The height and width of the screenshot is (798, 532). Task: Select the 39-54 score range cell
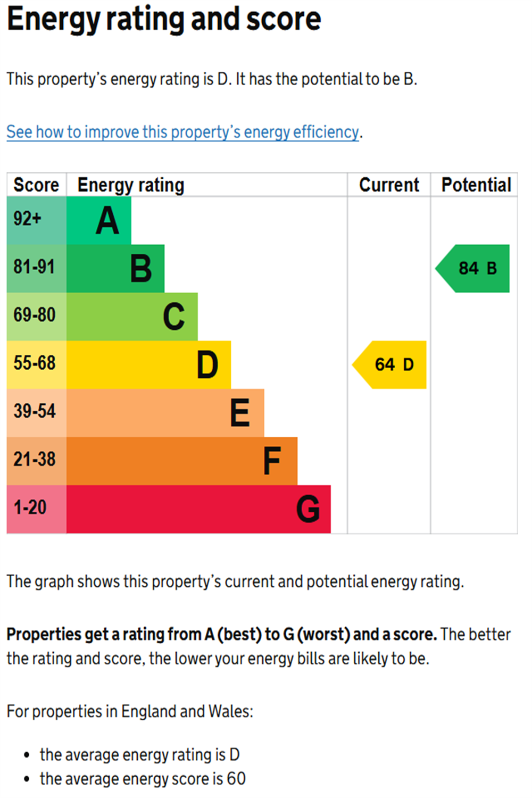pyautogui.click(x=36, y=413)
